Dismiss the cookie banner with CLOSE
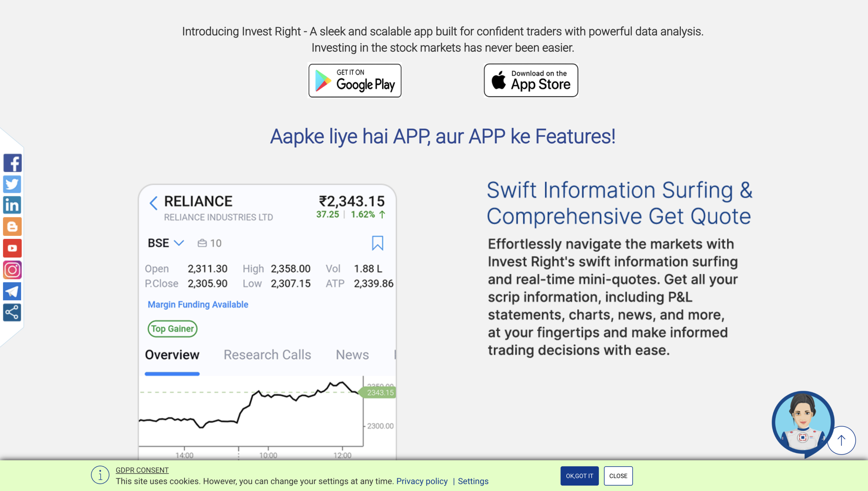This screenshot has width=868, height=491. (x=618, y=476)
